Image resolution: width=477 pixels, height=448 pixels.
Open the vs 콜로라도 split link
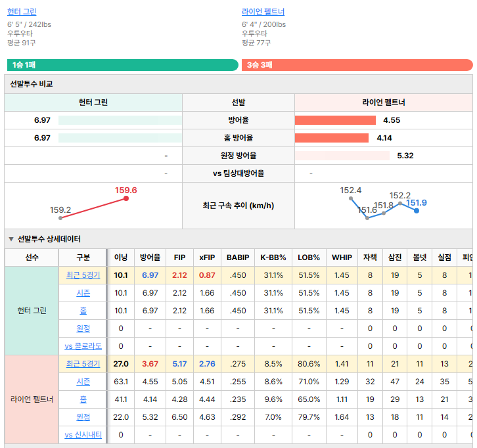(x=83, y=346)
